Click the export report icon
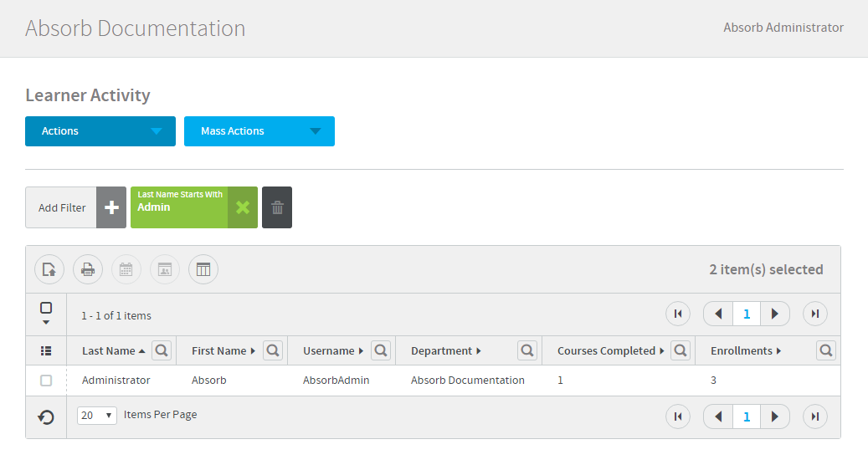Image resolution: width=868 pixels, height=465 pixels. 49,269
